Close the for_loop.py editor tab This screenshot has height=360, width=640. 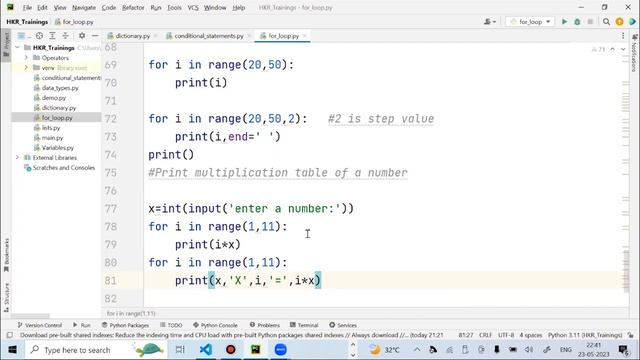[x=304, y=36]
